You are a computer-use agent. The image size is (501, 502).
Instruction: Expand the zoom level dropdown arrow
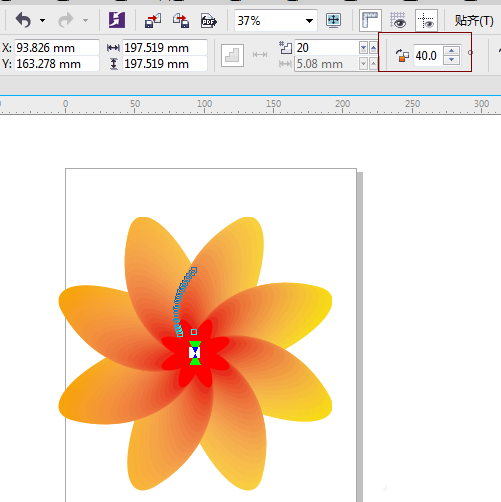(309, 21)
